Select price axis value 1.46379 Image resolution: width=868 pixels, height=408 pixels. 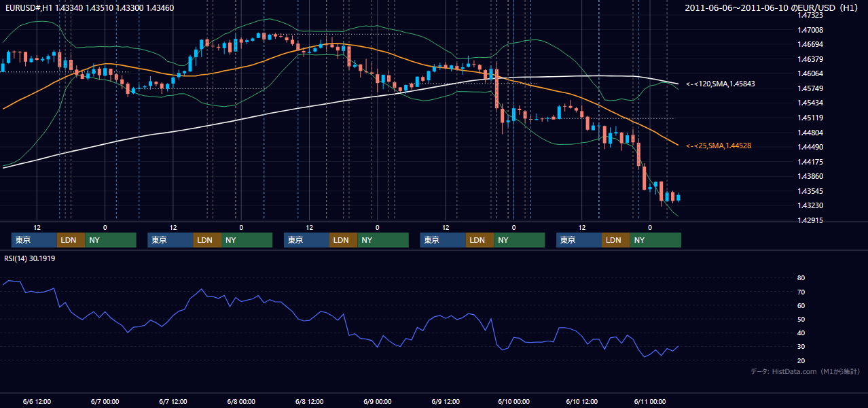[810, 59]
